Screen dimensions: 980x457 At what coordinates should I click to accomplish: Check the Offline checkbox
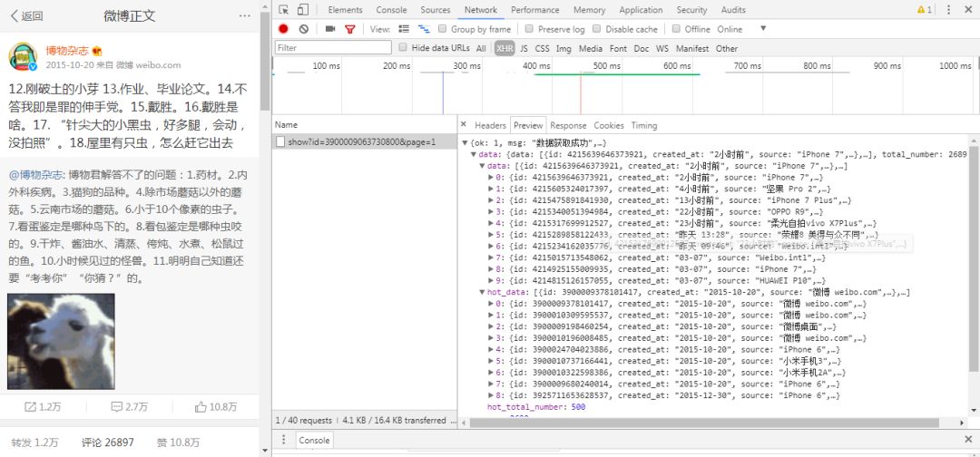tap(676, 29)
